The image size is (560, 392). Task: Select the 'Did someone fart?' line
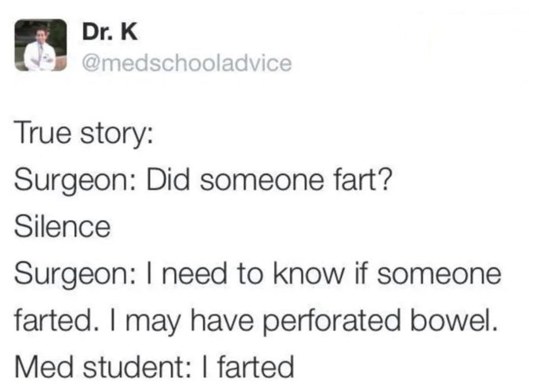(268, 182)
